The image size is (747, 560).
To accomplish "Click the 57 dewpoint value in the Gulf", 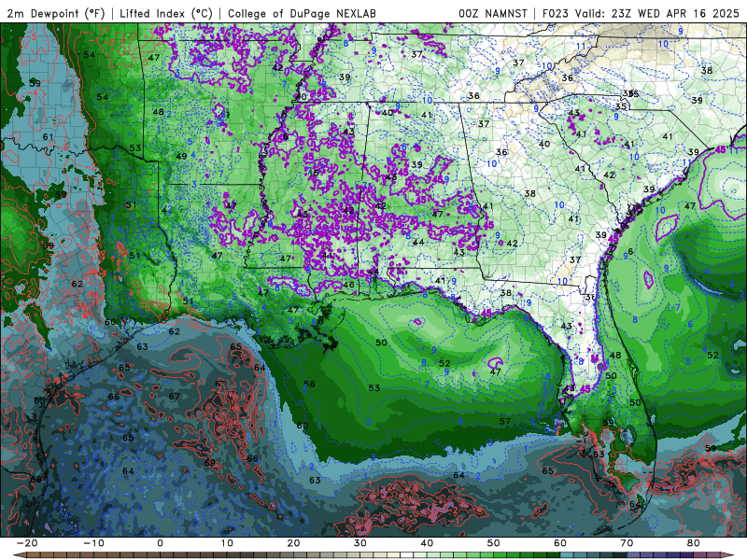I will tap(505, 421).
